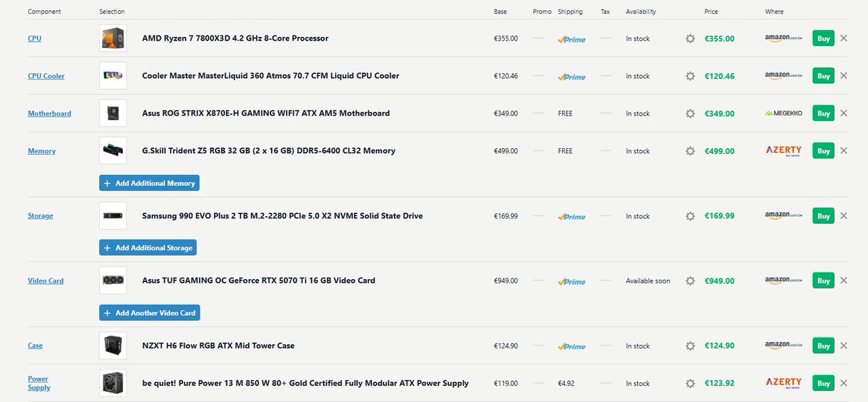
Task: Buy the Asus TUF RTX 5070 Ti
Action: click(823, 281)
